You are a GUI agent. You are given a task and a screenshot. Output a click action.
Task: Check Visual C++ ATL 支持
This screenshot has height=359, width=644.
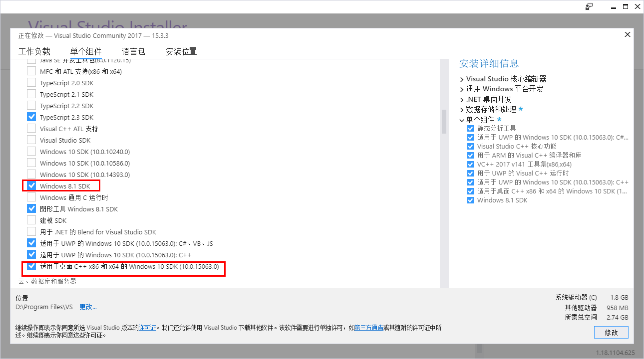(31, 128)
